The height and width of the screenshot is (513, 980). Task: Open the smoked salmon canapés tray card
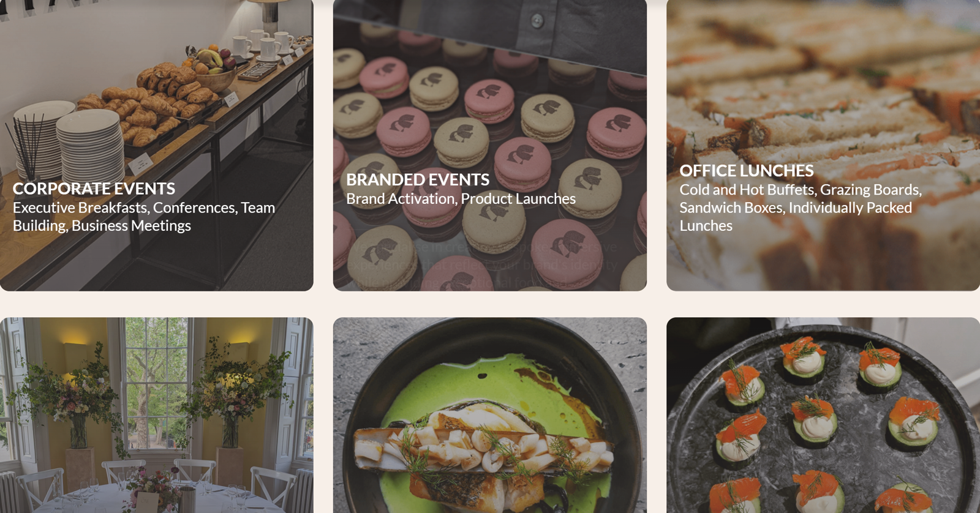[823, 415]
